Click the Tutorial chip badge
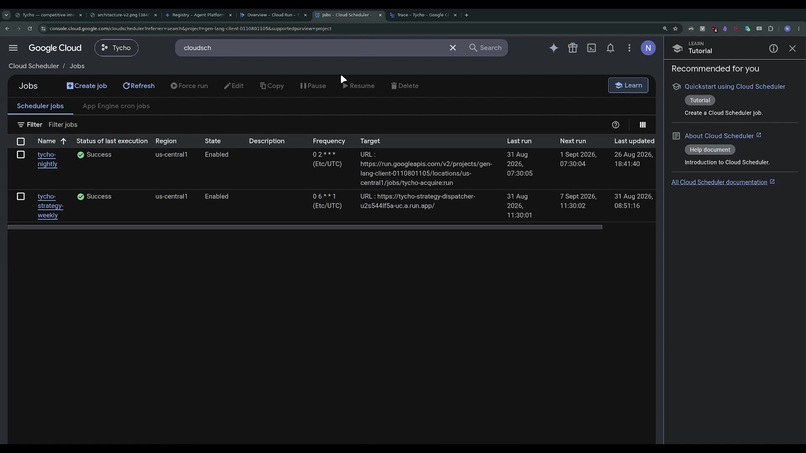 (x=700, y=100)
